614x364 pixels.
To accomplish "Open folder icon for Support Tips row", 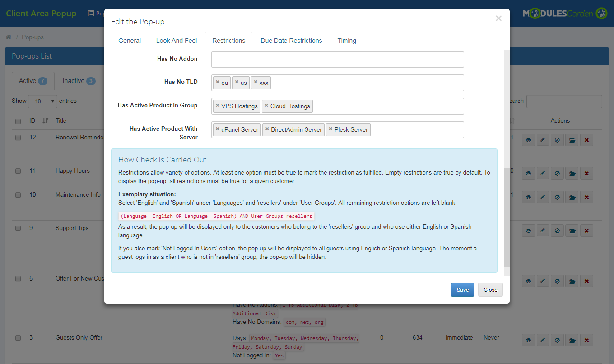I will coord(572,230).
